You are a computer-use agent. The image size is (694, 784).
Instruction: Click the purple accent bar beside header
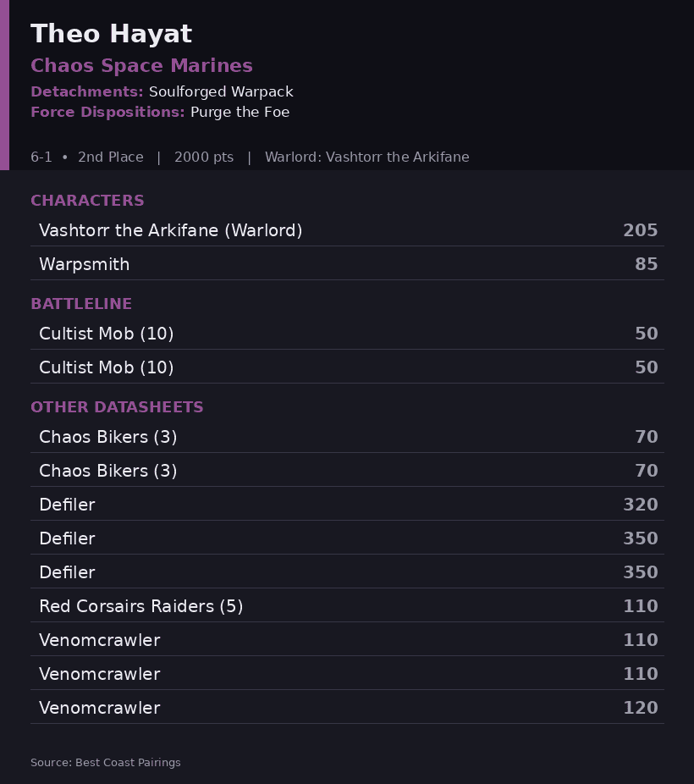click(x=4, y=85)
